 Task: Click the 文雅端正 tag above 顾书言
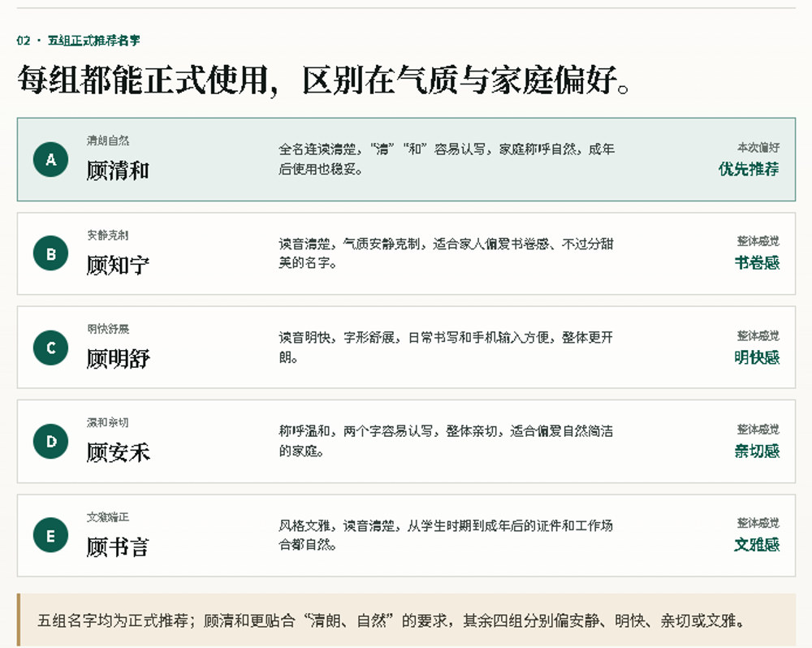click(x=108, y=516)
